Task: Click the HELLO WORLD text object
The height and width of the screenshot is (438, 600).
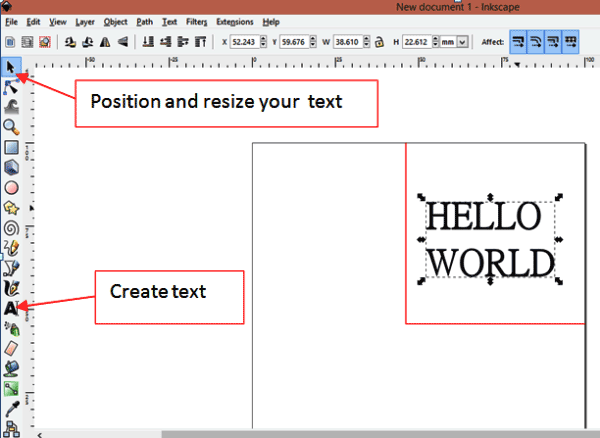Action: pos(489,239)
